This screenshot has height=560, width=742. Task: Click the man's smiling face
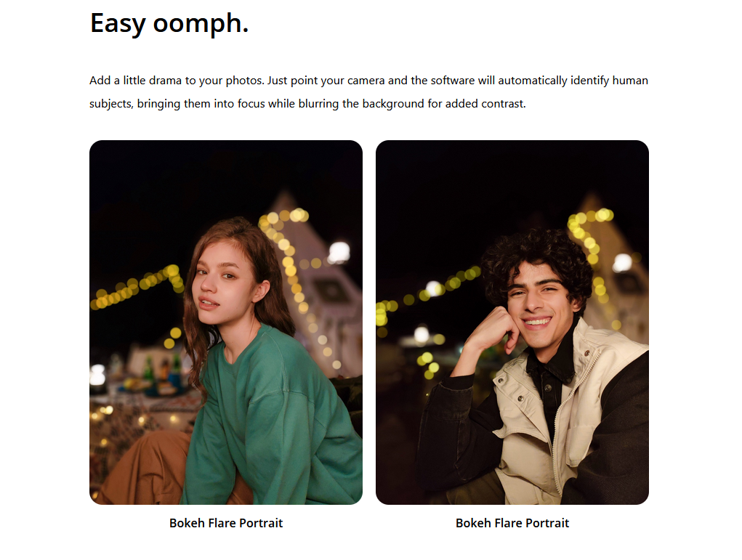pos(539,303)
